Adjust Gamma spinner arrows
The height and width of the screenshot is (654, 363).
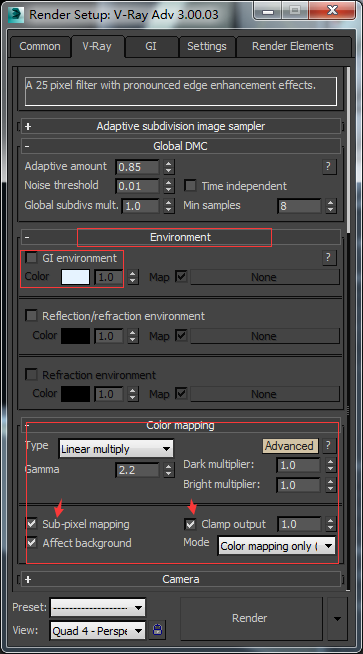click(x=169, y=470)
